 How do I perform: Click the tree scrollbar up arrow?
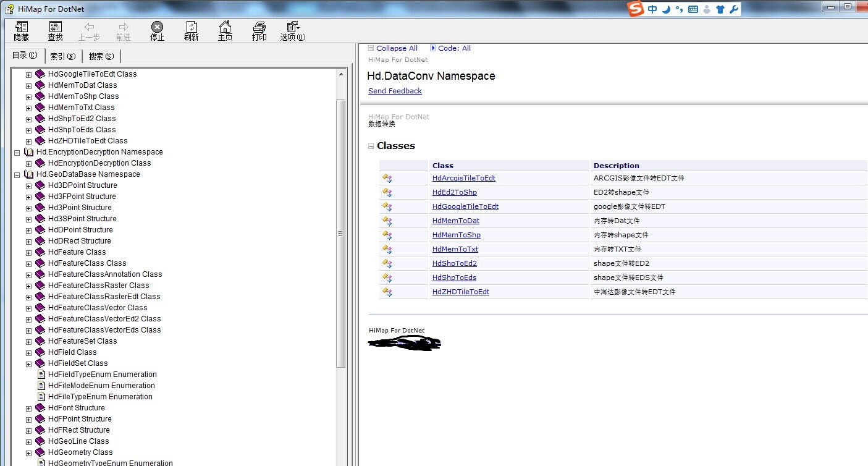click(340, 74)
